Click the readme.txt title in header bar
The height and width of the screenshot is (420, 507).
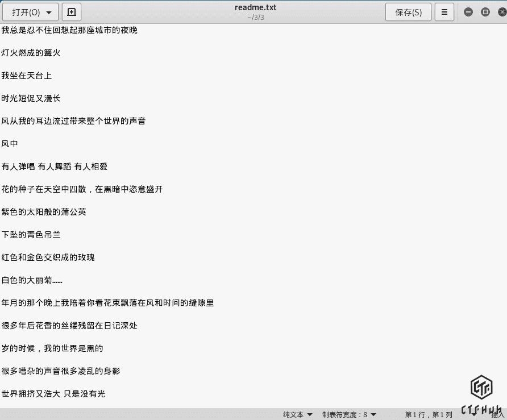255,8
